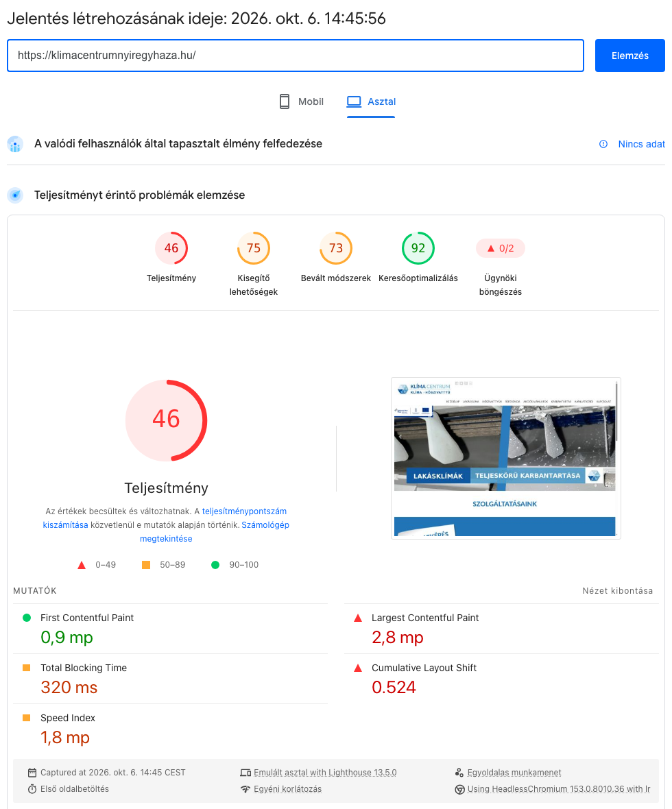Click the performance diagnostics section icon
The height and width of the screenshot is (809, 672).
click(16, 195)
